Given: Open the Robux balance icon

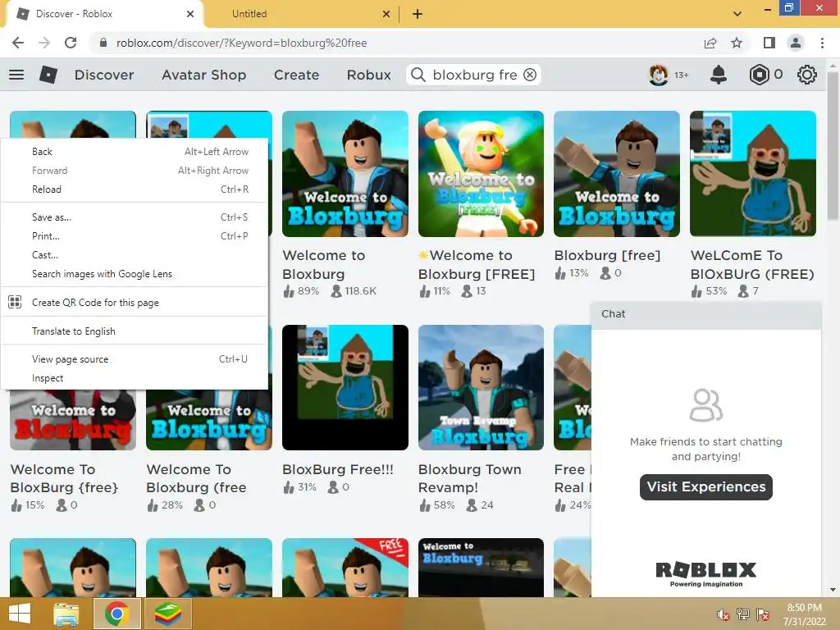Looking at the screenshot, I should [759, 75].
